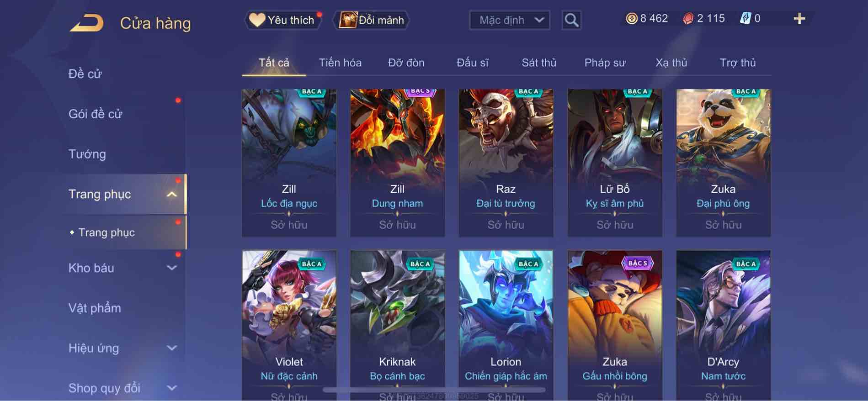
Task: Tap the back arrow beside Cửa hàng
Action: (x=87, y=23)
